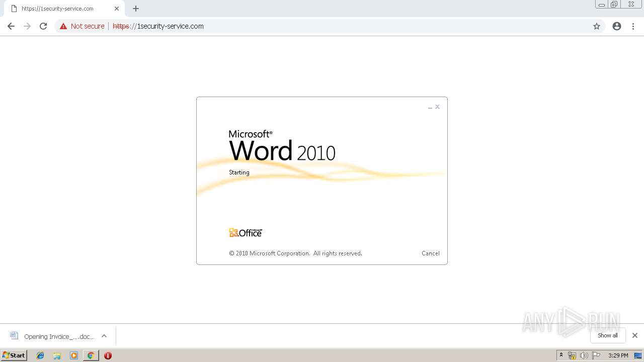644x362 pixels.
Task: Close the 1security-service.com tab
Action: (x=117, y=9)
